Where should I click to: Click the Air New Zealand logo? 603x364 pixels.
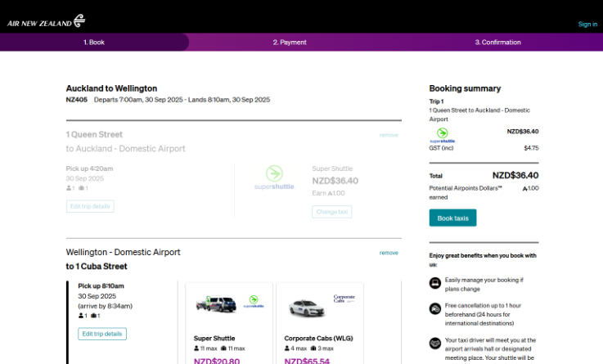pyautogui.click(x=46, y=21)
